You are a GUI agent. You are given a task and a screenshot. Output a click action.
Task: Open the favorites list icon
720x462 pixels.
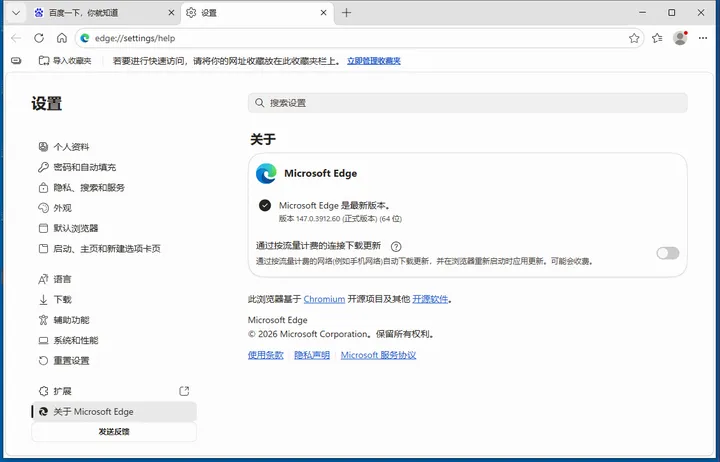[x=657, y=38]
